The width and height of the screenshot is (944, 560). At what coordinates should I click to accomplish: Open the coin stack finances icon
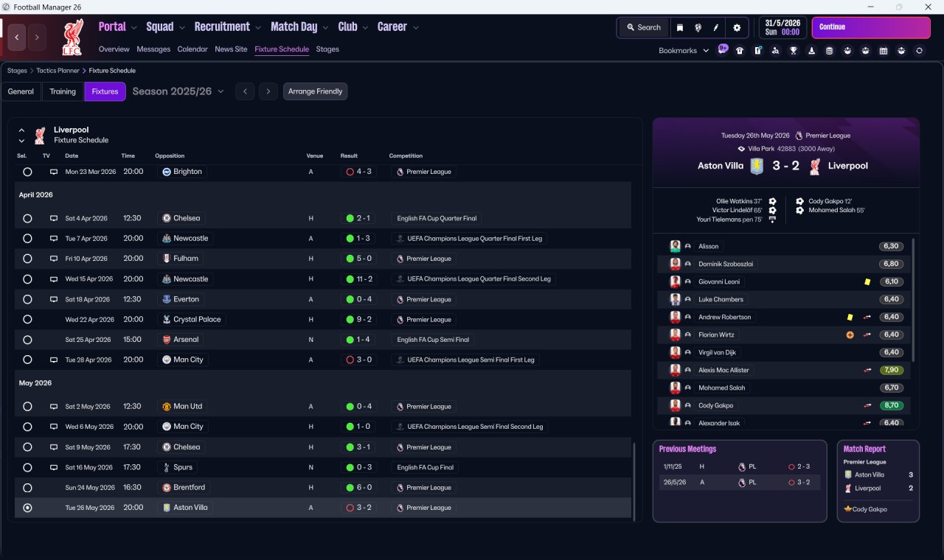830,51
